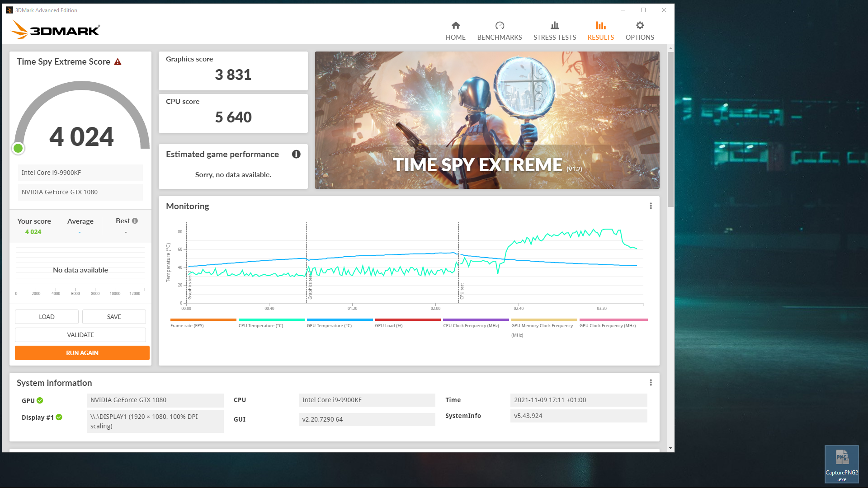Click the Display #1 status check icon
868x488 pixels.
point(59,417)
